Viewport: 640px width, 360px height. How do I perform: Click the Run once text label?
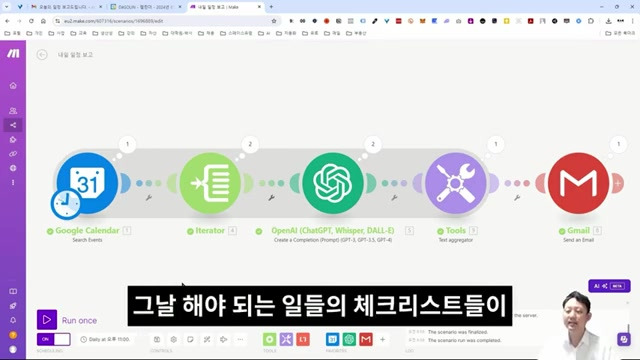pos(79,320)
